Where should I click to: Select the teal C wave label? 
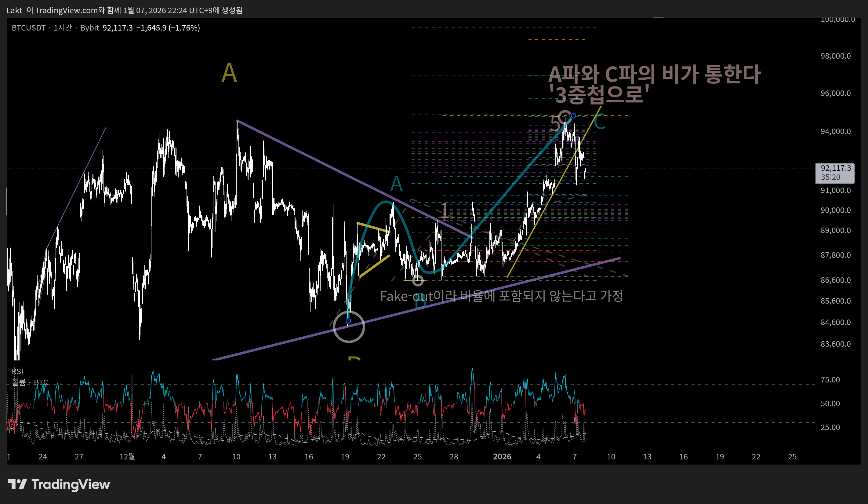(600, 122)
